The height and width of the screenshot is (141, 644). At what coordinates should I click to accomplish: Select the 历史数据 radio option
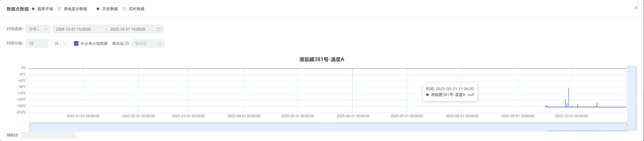click(x=98, y=9)
